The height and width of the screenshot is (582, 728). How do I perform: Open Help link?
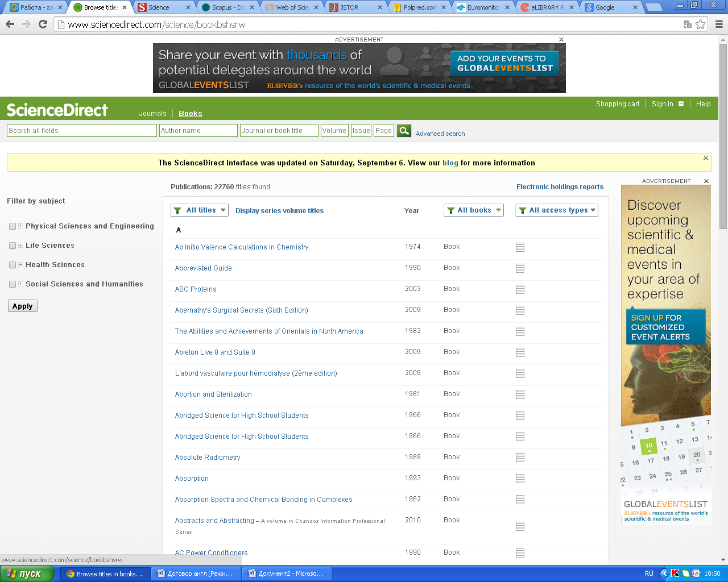coord(703,104)
